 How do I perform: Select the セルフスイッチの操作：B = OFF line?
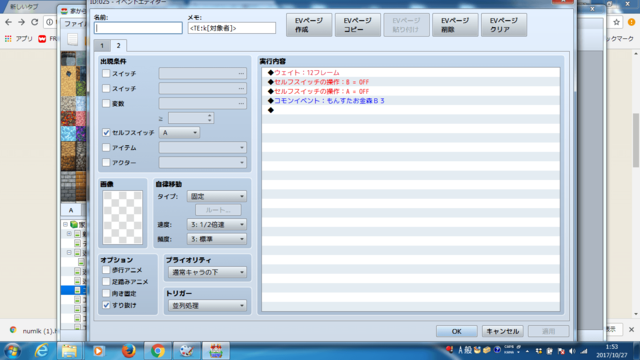pyautogui.click(x=411, y=82)
